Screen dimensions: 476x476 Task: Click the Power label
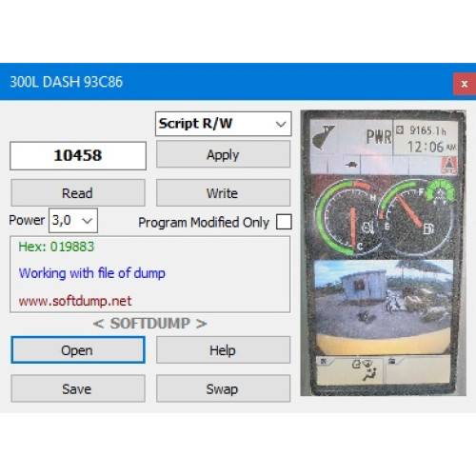pos(27,220)
